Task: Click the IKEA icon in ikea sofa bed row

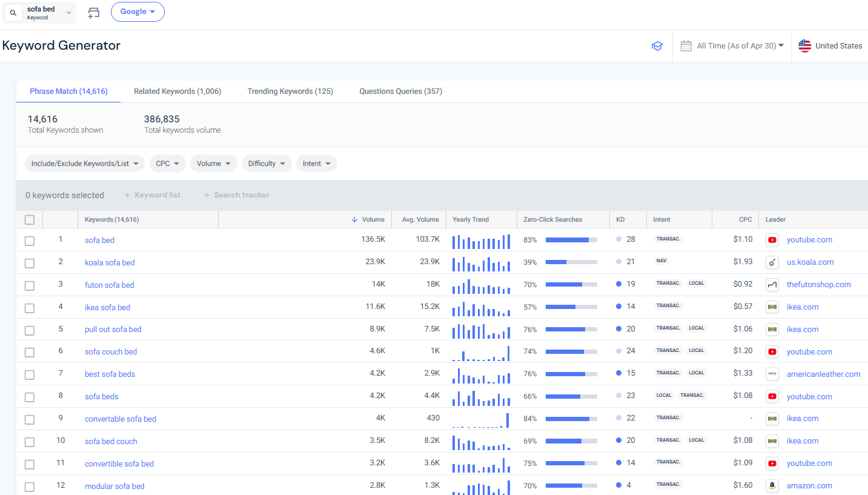Action: pos(772,307)
